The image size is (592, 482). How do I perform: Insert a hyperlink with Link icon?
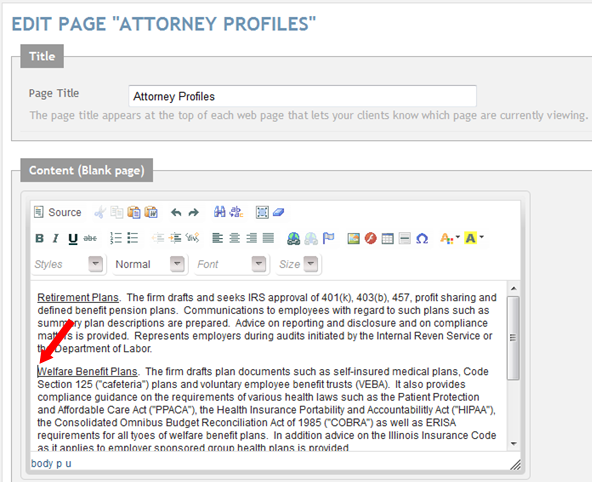click(294, 239)
